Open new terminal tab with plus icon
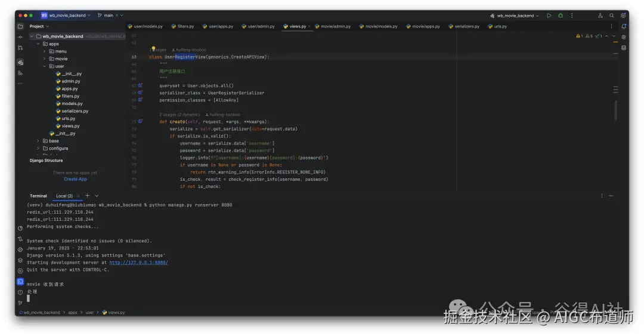This screenshot has width=644, height=336. pos(88,196)
